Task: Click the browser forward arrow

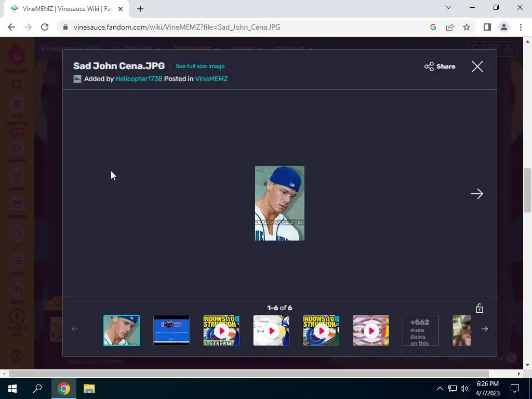Action: pos(28,27)
